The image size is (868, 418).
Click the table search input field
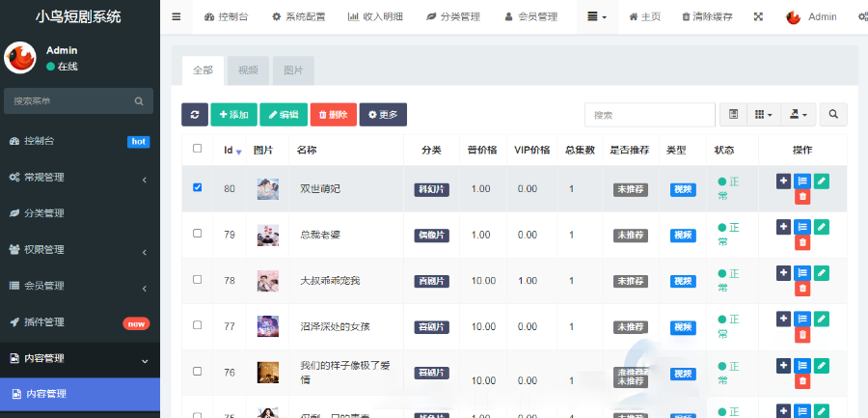click(647, 115)
